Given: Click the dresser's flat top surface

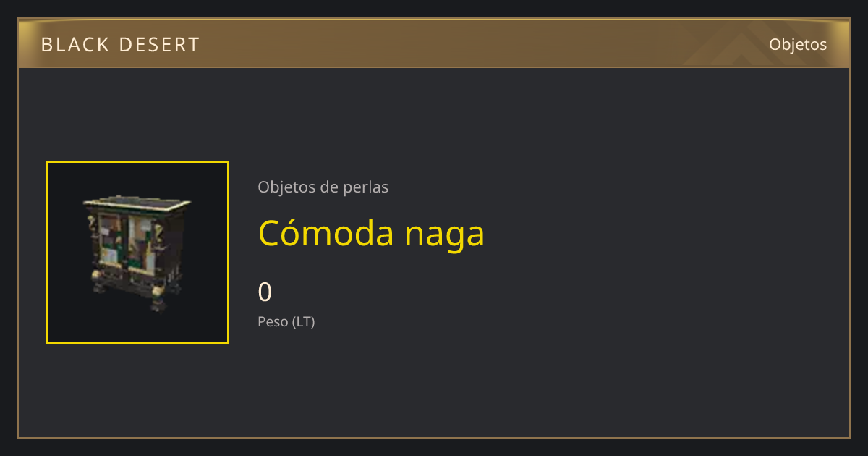Looking at the screenshot, I should tap(137, 200).
